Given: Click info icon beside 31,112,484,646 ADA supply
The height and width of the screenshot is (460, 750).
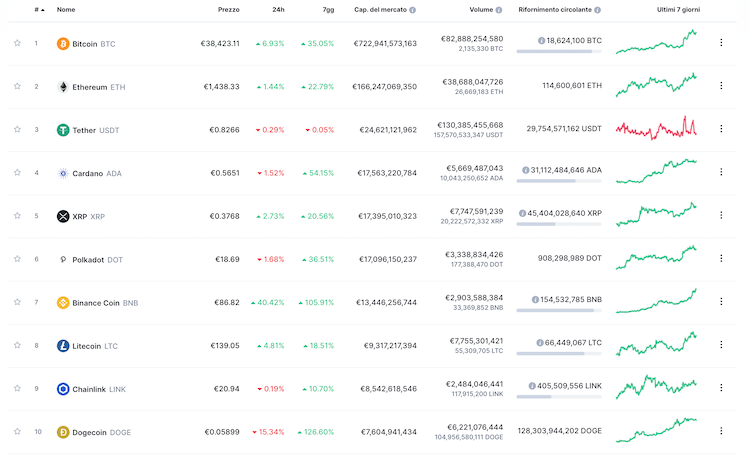Looking at the screenshot, I should coord(526,170).
